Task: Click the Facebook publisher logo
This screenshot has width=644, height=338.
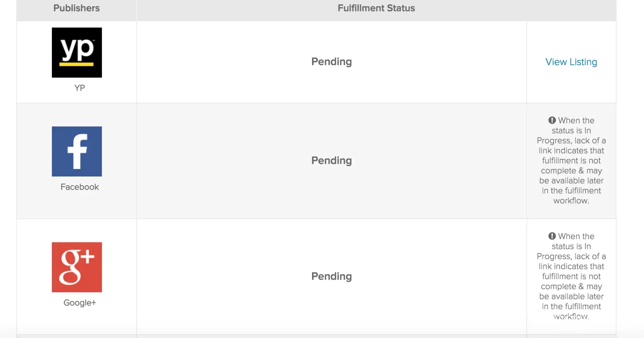Action: [x=77, y=151]
